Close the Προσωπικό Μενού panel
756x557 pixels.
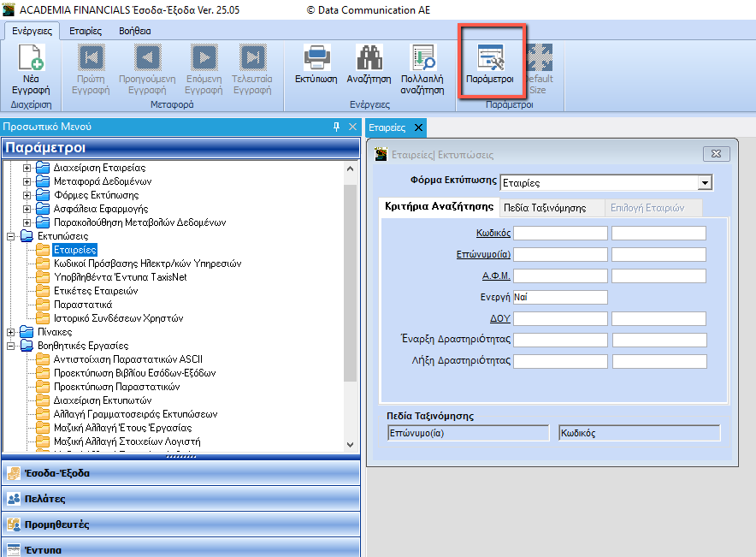[x=352, y=127]
